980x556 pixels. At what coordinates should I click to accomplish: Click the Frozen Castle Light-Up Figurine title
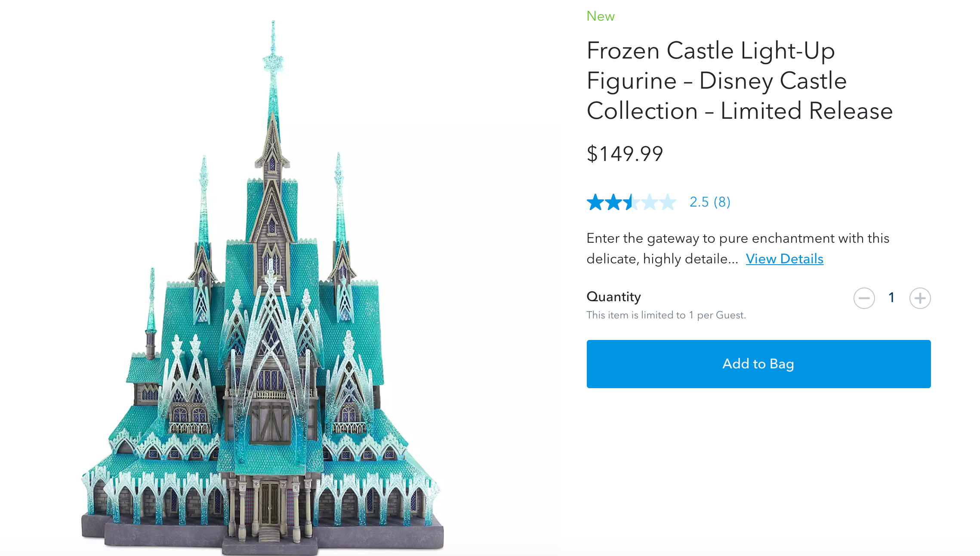(739, 80)
